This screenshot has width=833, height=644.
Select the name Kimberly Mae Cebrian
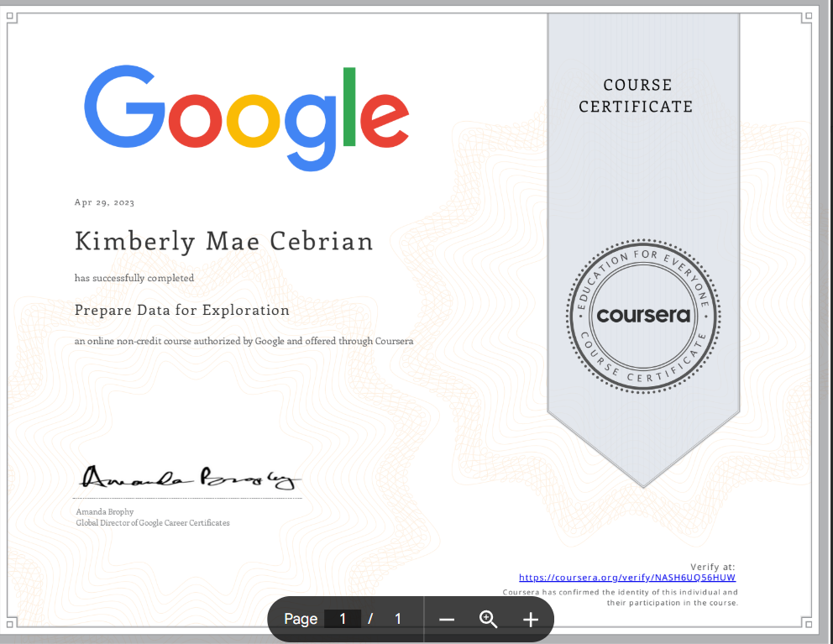tap(223, 242)
